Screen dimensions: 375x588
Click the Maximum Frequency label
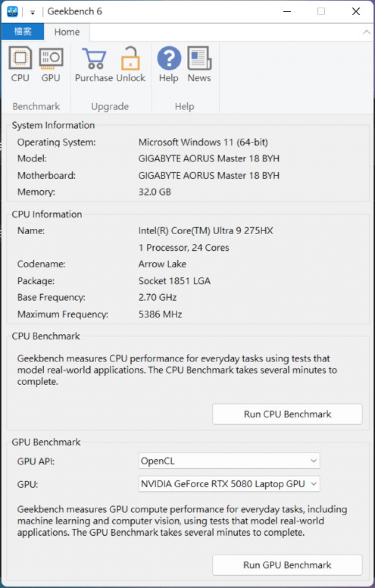pos(63,314)
